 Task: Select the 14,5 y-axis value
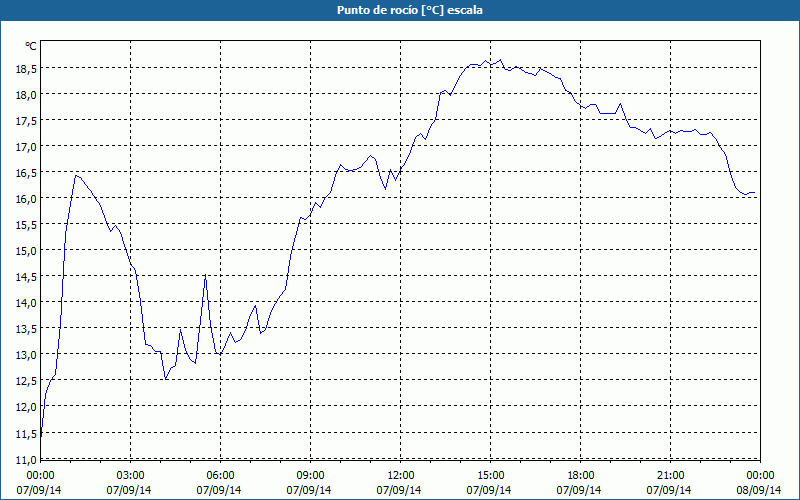click(26, 277)
